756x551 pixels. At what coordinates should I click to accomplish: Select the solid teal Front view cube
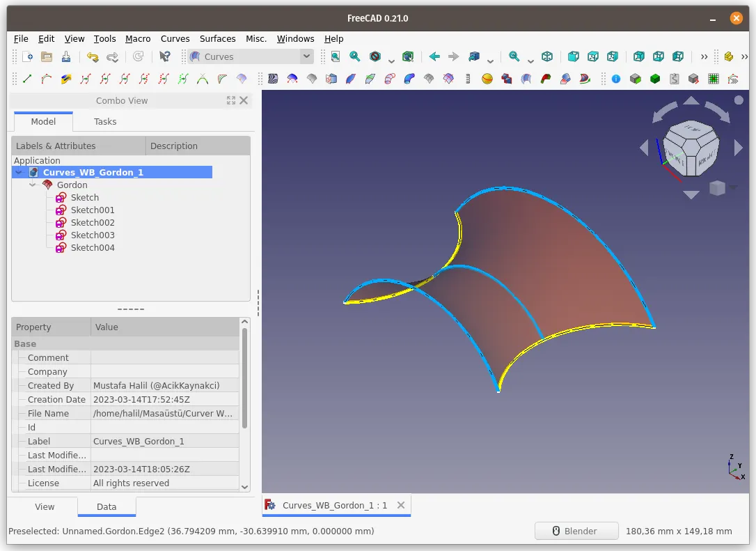coord(574,57)
